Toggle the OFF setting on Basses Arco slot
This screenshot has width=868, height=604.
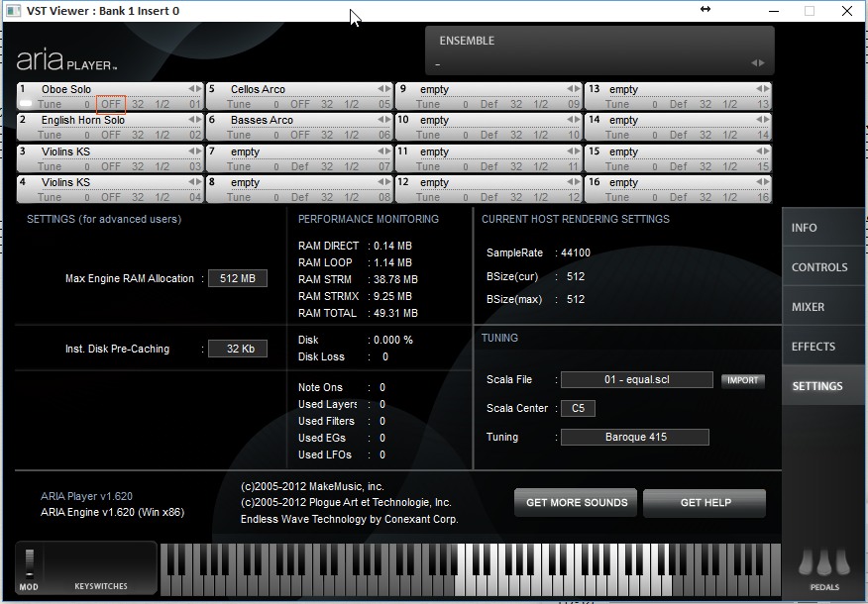point(300,135)
